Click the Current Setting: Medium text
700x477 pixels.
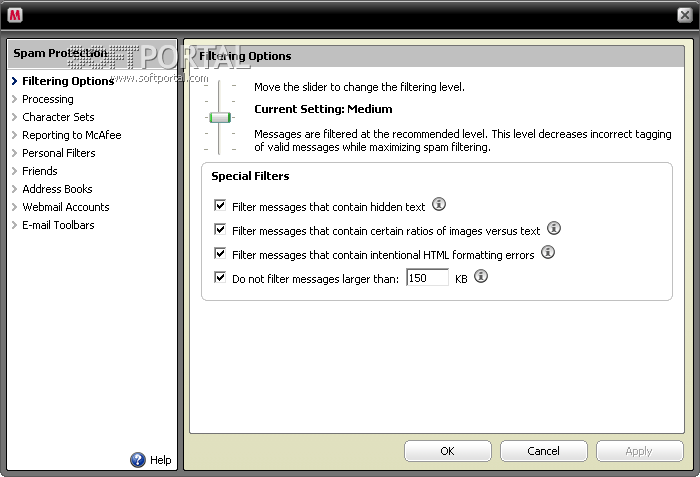323,109
